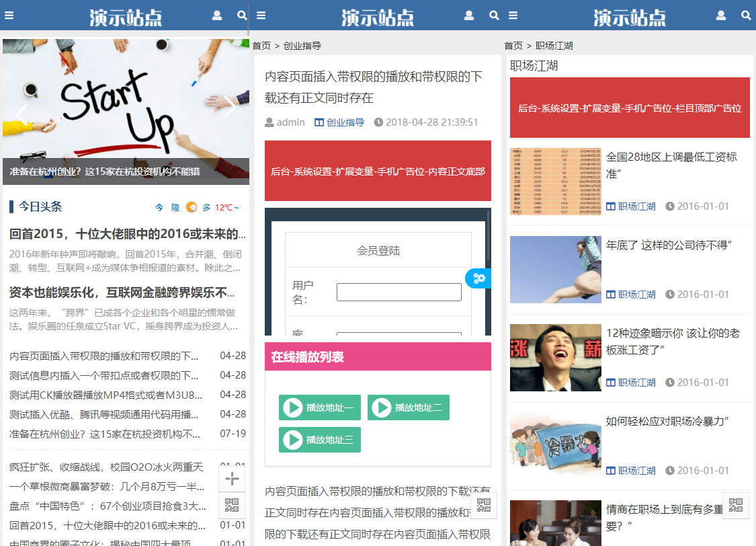The width and height of the screenshot is (756, 546).
Task: Open article 测试用CK播放器播放MP4格式
Action: [x=106, y=395]
